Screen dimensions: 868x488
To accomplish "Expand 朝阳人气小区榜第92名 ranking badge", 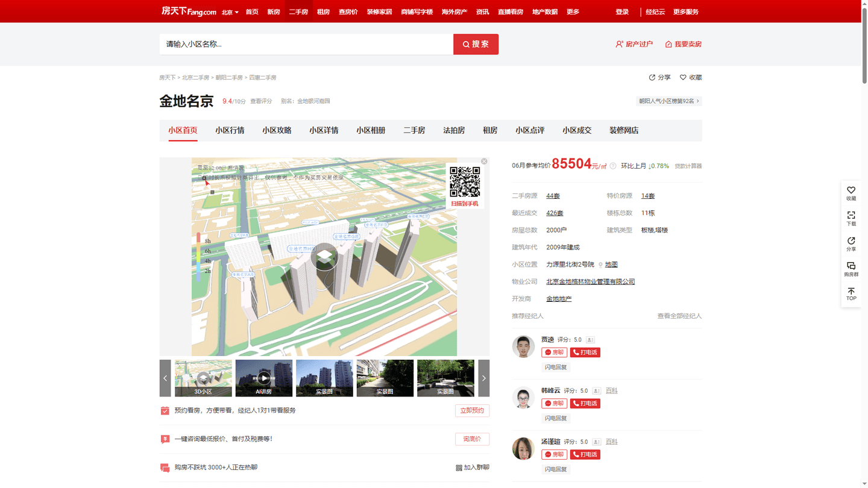I will (669, 101).
